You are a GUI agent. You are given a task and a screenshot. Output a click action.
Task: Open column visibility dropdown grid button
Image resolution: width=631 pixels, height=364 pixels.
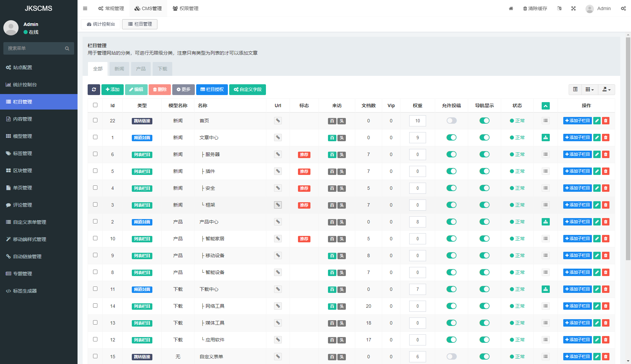590,89
